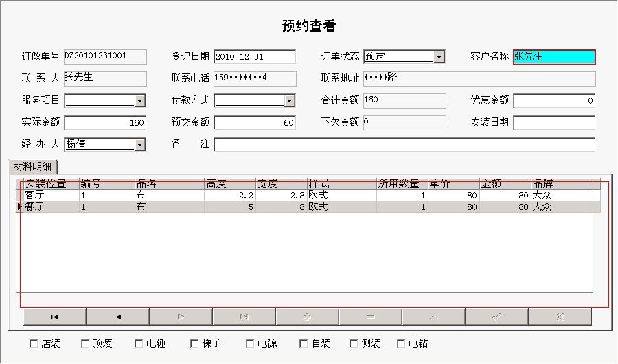Cancel edit with X navigator button
This screenshot has height=364, width=618.
pyautogui.click(x=560, y=317)
